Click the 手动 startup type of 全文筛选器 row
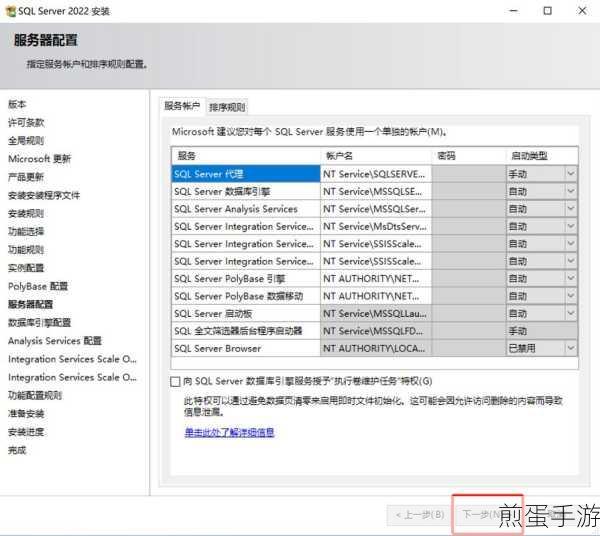This screenshot has height=536, width=600. [x=541, y=331]
